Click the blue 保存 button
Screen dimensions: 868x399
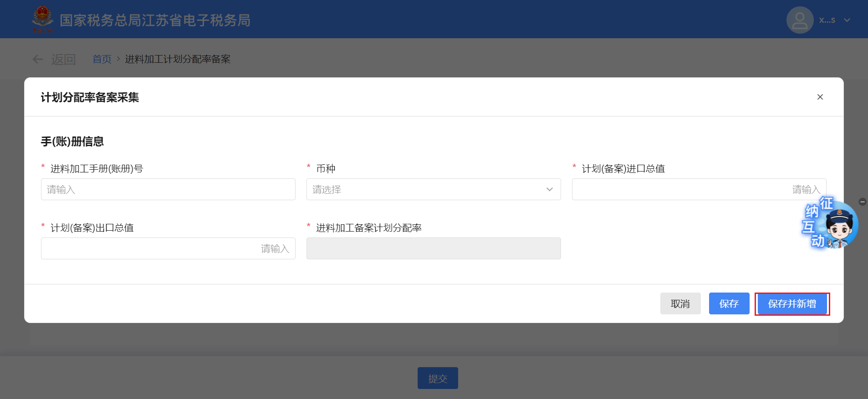point(729,303)
